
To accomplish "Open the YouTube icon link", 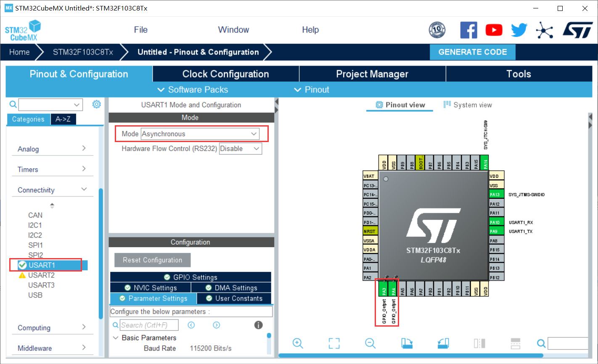I will 494,30.
